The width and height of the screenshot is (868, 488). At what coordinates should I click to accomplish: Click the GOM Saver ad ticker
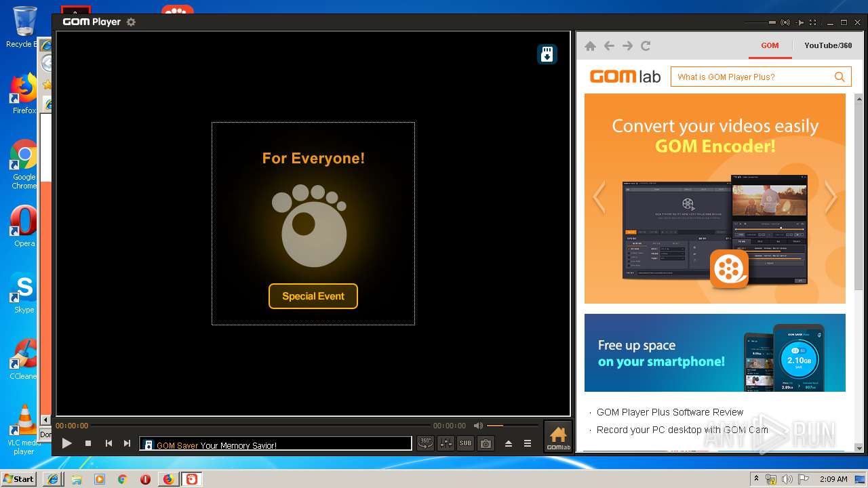click(275, 444)
